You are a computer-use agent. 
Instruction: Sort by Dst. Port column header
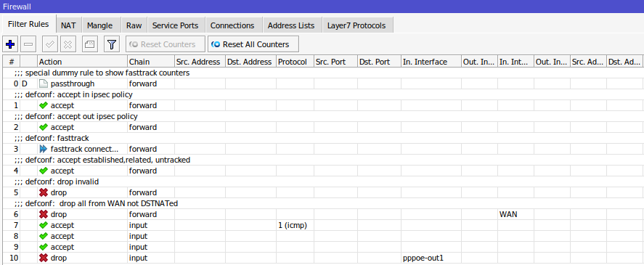pyautogui.click(x=379, y=62)
